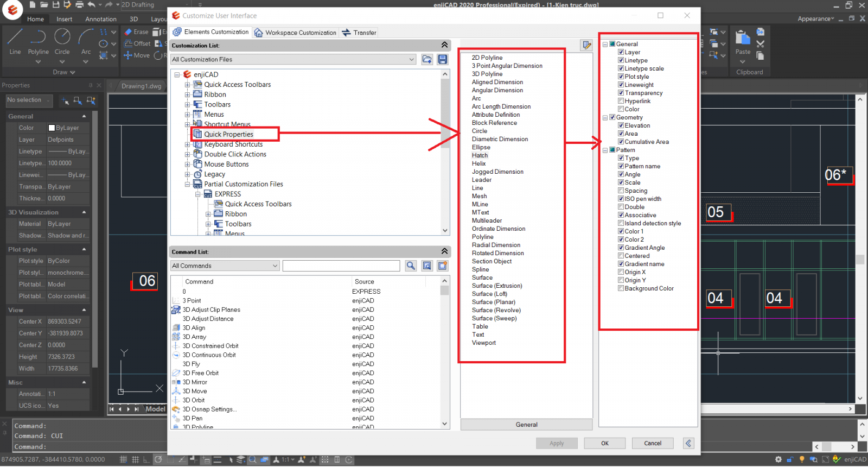Toggle PICKADD icon in Properties panel
This screenshot has height=467, width=868.
65,100
